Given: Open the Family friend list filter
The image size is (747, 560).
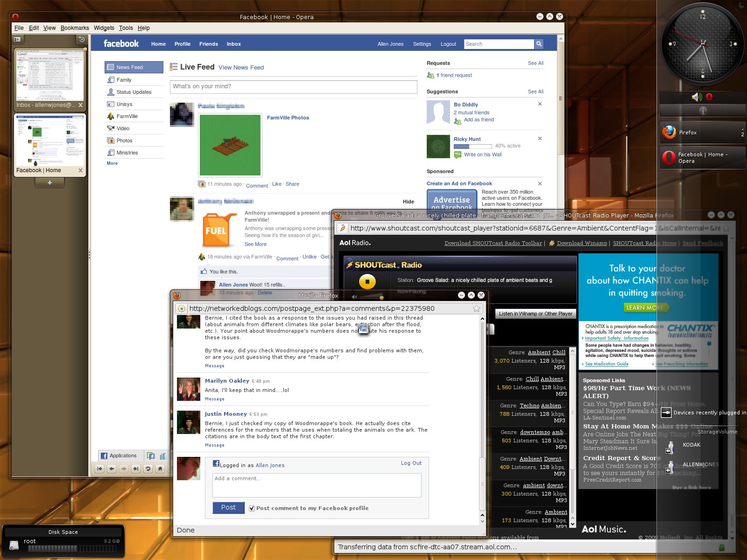Looking at the screenshot, I should 124,80.
